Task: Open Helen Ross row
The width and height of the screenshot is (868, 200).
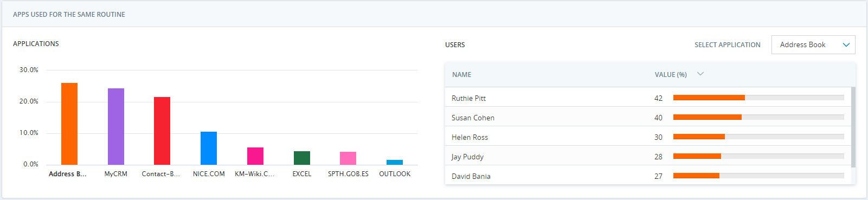Action: pyautogui.click(x=648, y=137)
